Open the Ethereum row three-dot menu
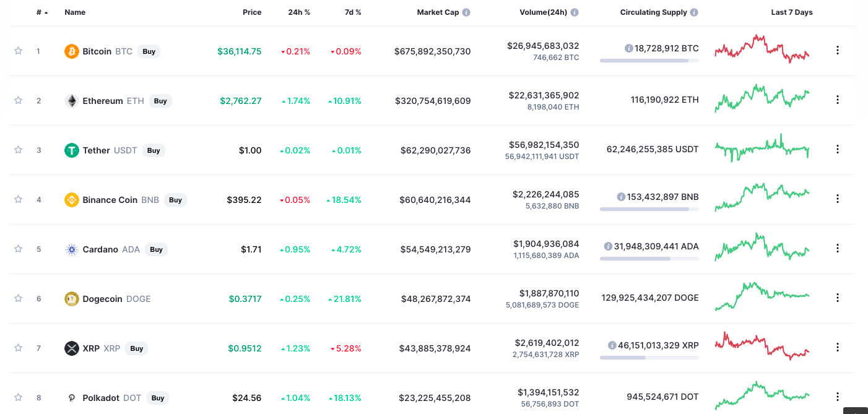Image resolution: width=868 pixels, height=414 pixels. tap(838, 100)
